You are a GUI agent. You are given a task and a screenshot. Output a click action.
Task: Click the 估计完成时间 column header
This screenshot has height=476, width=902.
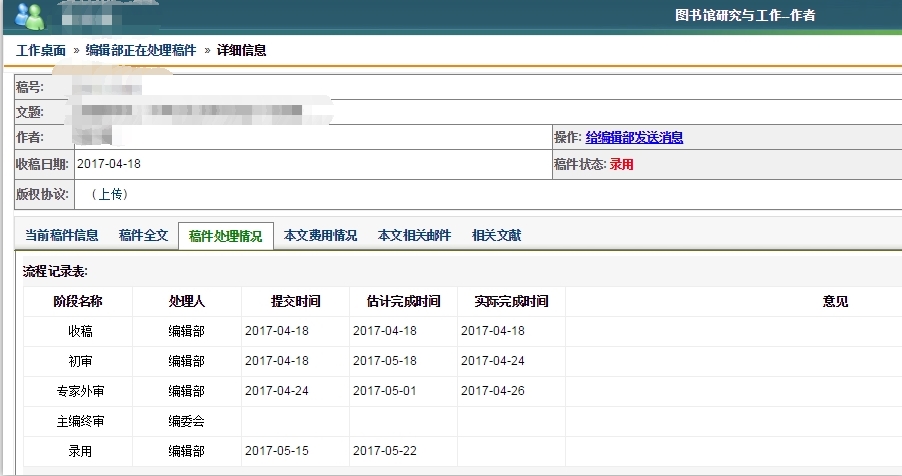click(403, 301)
